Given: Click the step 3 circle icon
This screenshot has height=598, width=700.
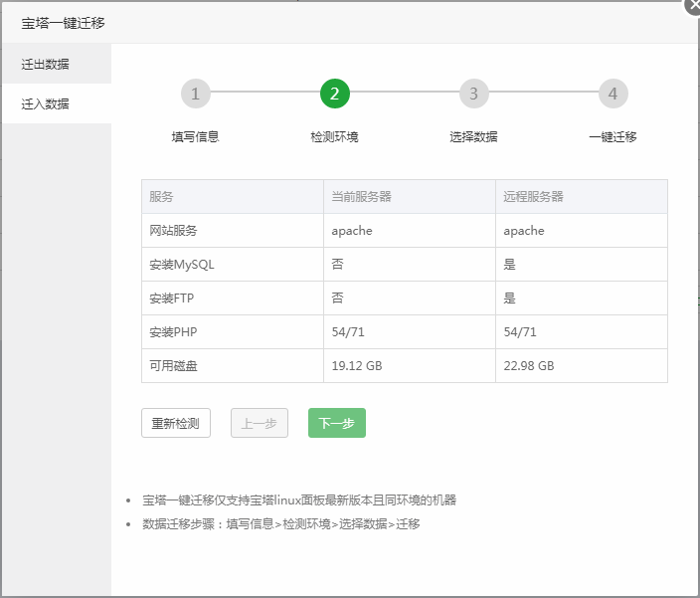Looking at the screenshot, I should coord(474,95).
